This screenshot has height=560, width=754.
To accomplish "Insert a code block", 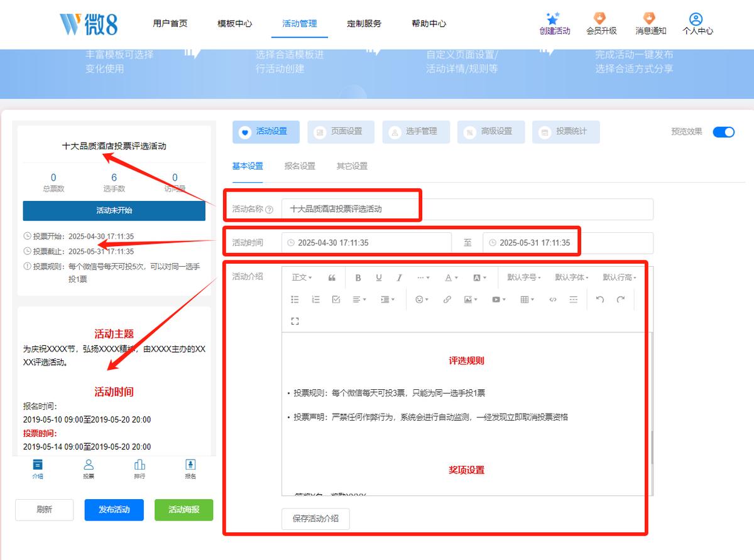I will click(553, 299).
